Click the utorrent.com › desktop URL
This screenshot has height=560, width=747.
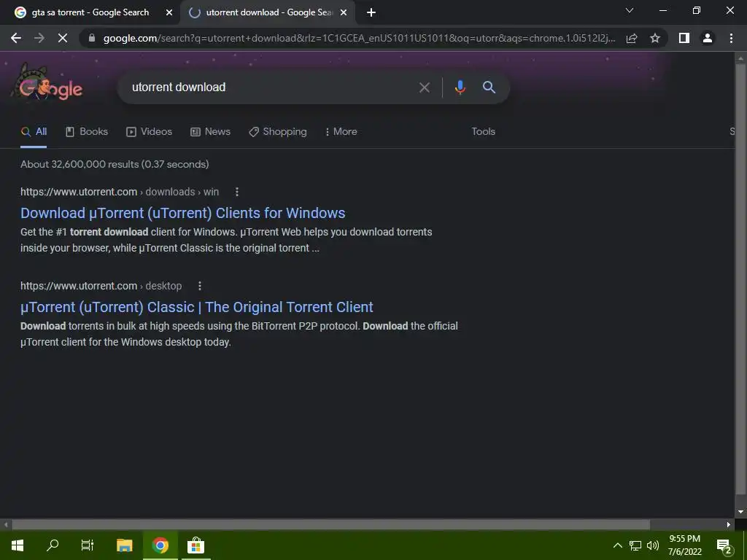point(101,286)
